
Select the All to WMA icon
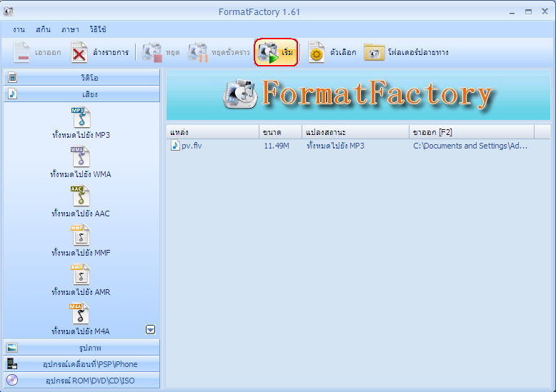click(x=81, y=156)
